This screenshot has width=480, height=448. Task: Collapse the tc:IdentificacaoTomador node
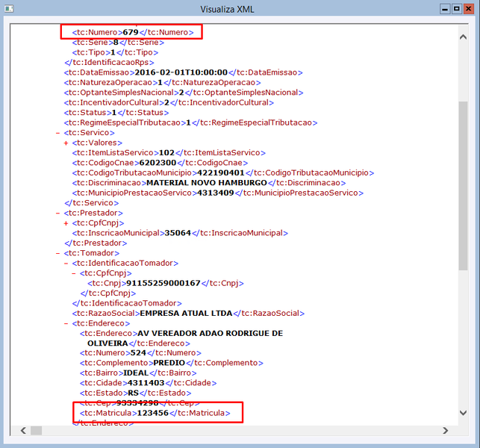tap(66, 264)
